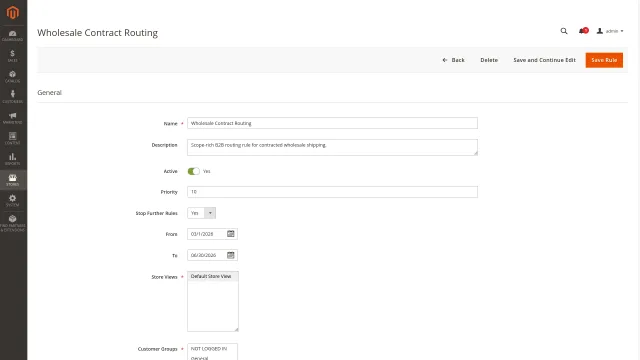Select Default Store View option
The width and height of the screenshot is (640, 360).
(x=212, y=276)
